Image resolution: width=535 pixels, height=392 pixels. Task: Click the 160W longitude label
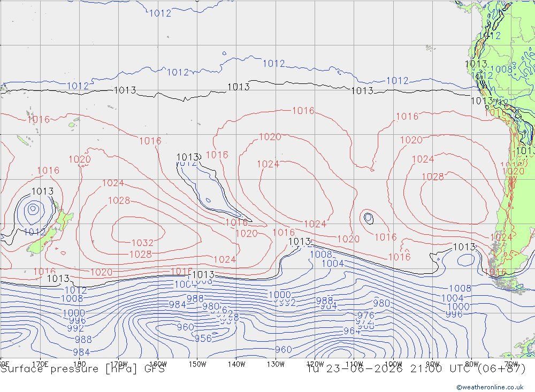(158, 364)
